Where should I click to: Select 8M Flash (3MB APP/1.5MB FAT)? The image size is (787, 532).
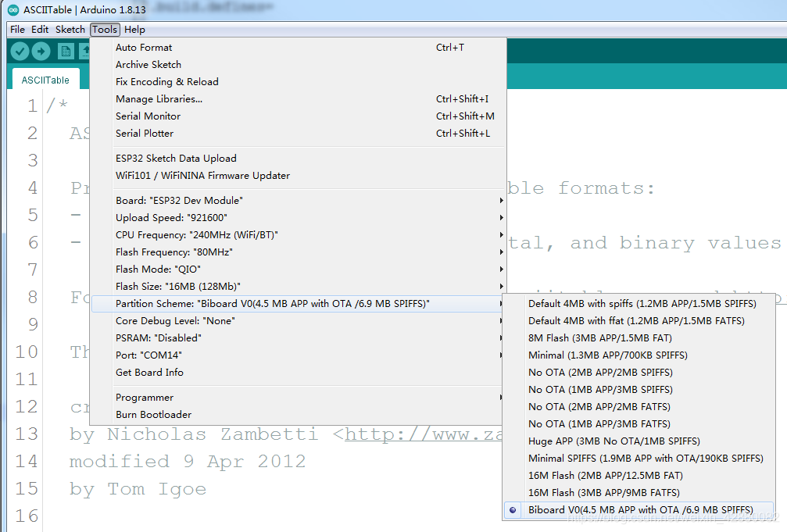click(638, 337)
